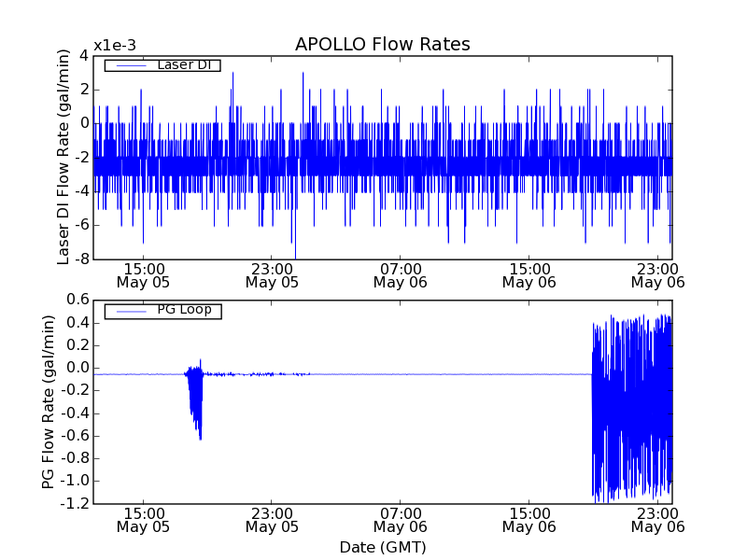Click the top plot's '15:00 May 05' tick label
Image resolution: width=747 pixels, height=560 pixels.
(144, 275)
